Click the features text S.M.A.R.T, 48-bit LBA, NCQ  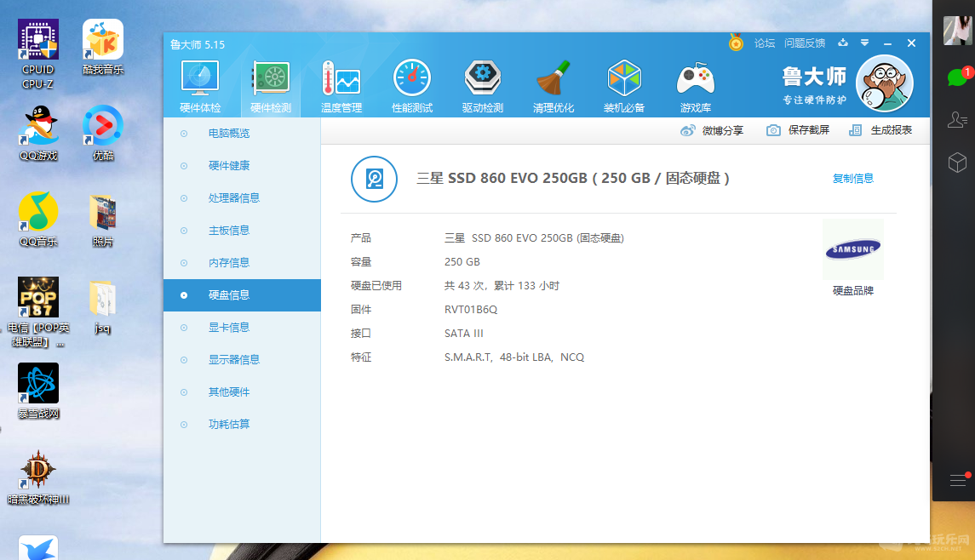(514, 357)
